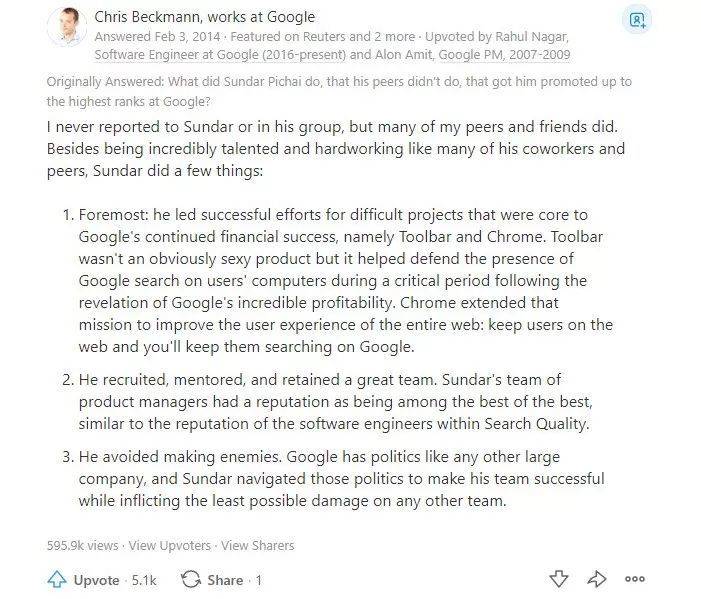Click the second list item about recruiting a team
This screenshot has height=599, width=701.
pos(335,401)
